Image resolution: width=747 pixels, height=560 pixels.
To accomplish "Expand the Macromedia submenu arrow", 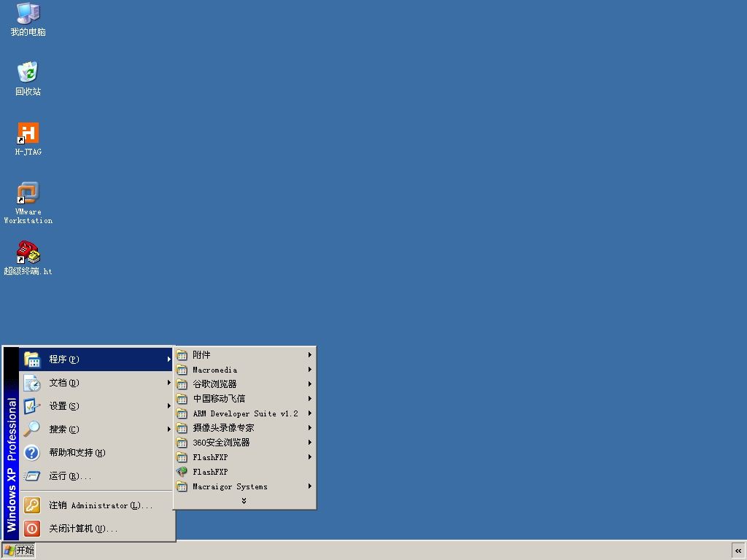I will 309,370.
